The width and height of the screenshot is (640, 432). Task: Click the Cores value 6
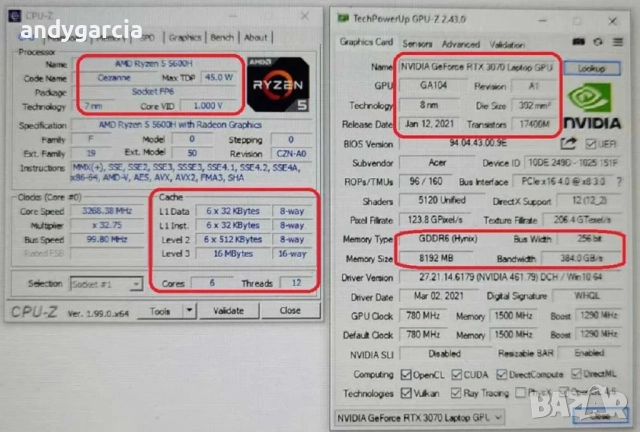click(x=212, y=283)
